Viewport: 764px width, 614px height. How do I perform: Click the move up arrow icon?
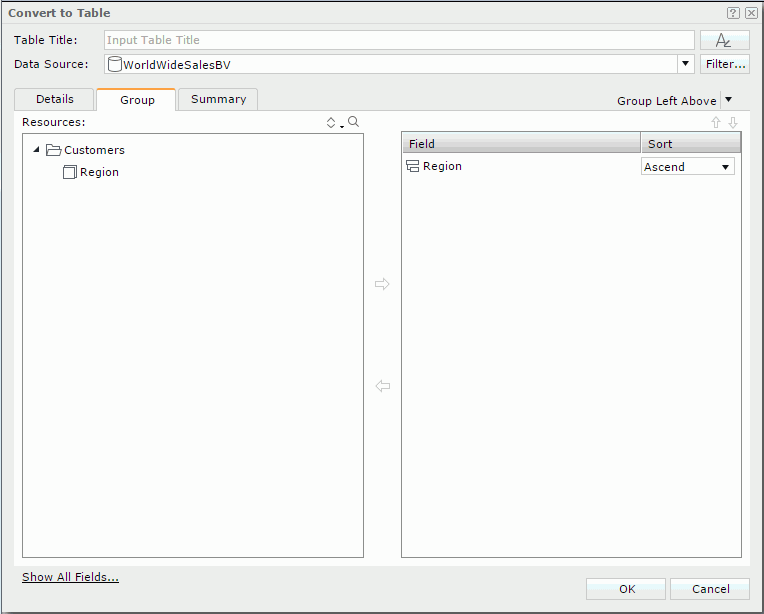[716, 123]
